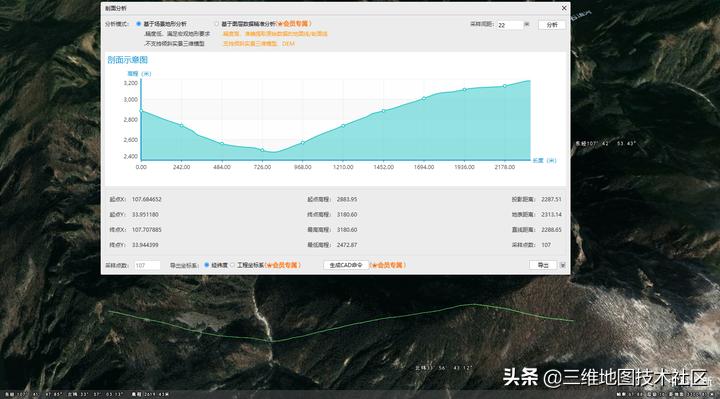Click the start X value 107.684652

click(x=146, y=199)
